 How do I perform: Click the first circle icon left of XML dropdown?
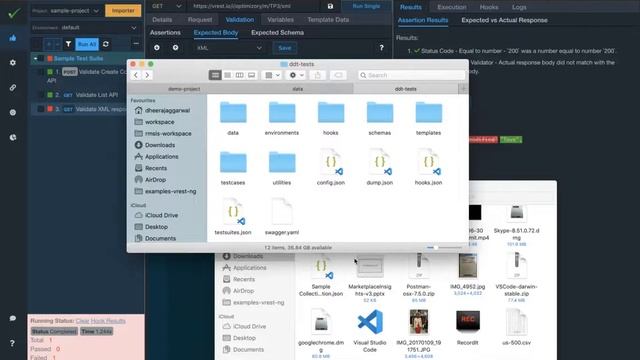pos(157,48)
